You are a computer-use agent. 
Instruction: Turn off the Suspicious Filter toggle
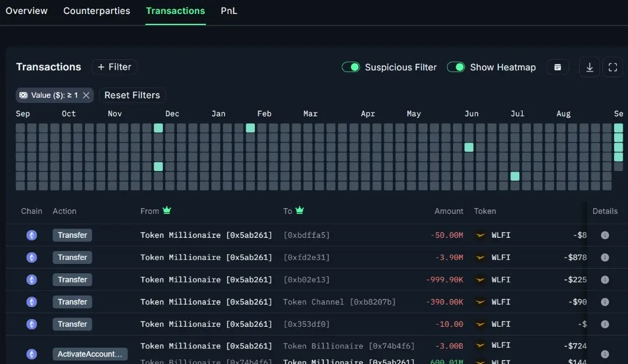[x=351, y=67]
